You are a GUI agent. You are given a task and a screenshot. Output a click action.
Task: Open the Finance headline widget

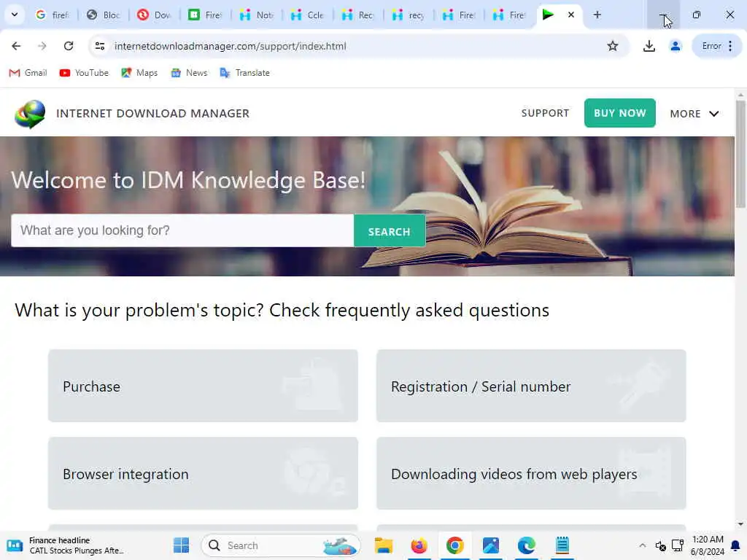pos(65,545)
